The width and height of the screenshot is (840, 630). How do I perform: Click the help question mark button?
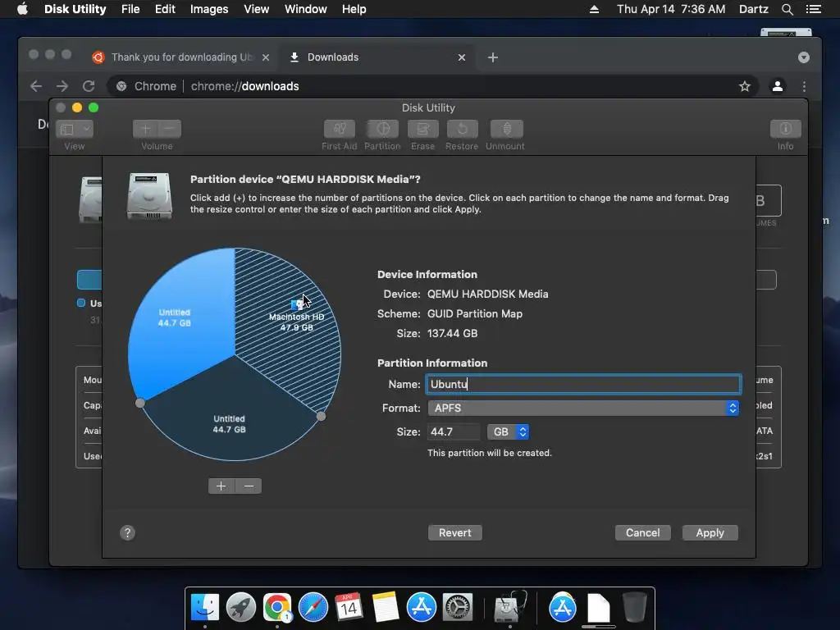click(x=127, y=532)
